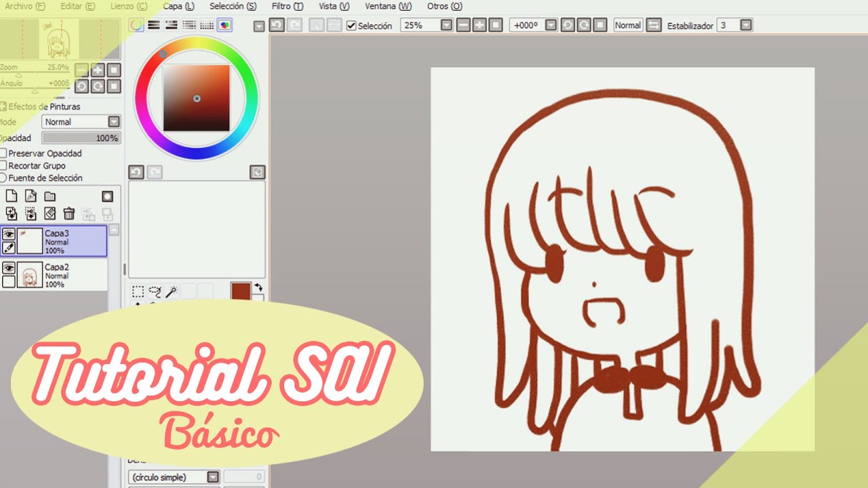Viewport: 868px width, 488px height.
Task: Open the Vista menu
Action: (x=334, y=6)
